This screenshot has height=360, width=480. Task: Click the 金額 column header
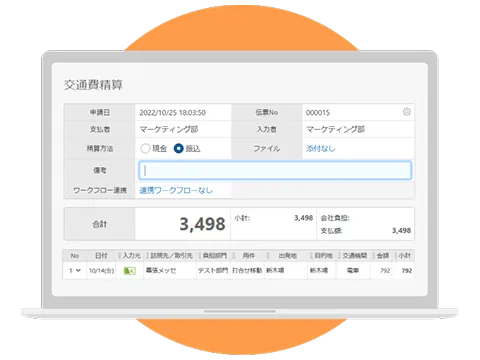(383, 256)
